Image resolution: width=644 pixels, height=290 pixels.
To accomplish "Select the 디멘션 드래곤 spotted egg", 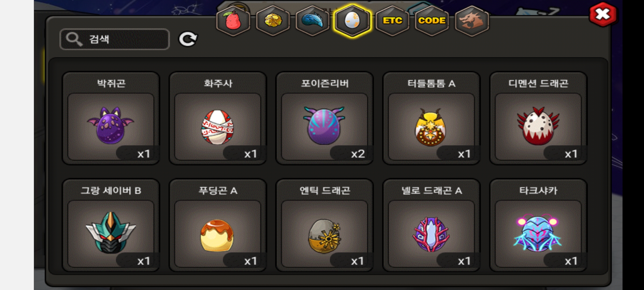I will point(538,118).
